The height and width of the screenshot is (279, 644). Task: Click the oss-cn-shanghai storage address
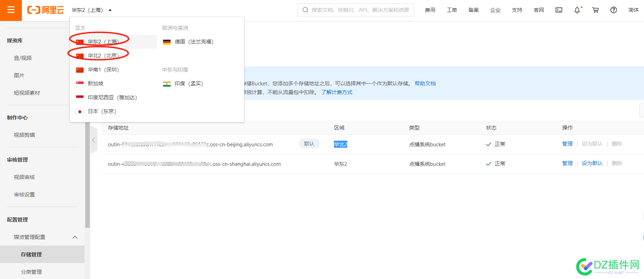194,164
